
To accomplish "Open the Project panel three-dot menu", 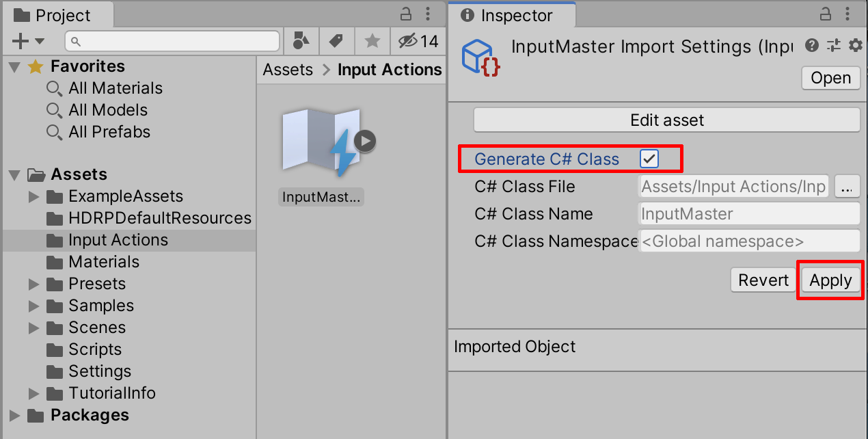I will click(428, 14).
